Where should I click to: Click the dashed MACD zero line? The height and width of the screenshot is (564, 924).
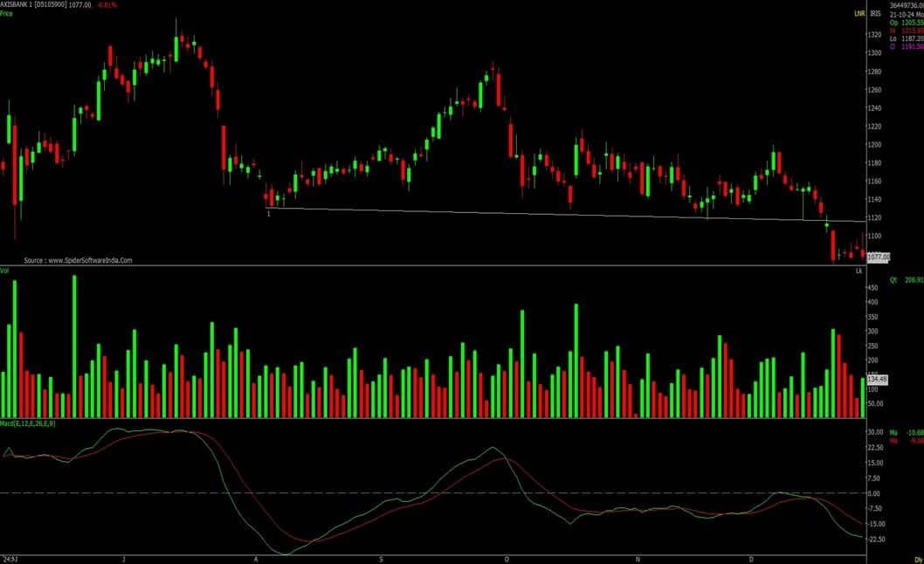pyautogui.click(x=437, y=493)
